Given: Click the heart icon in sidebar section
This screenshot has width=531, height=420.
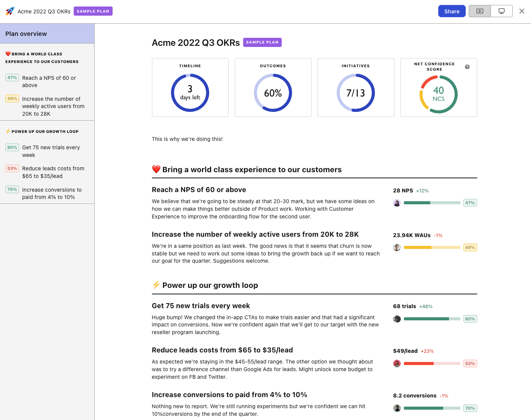Looking at the screenshot, I should tap(8, 54).
